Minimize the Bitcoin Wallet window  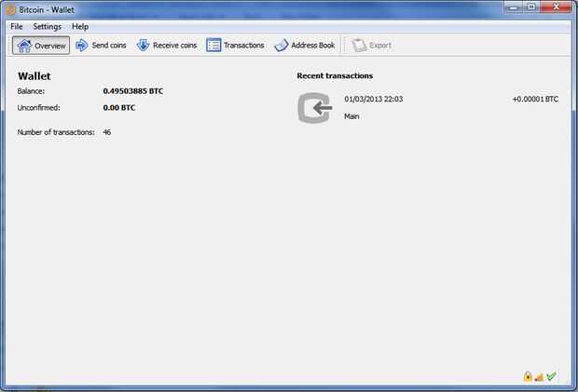[x=514, y=7]
